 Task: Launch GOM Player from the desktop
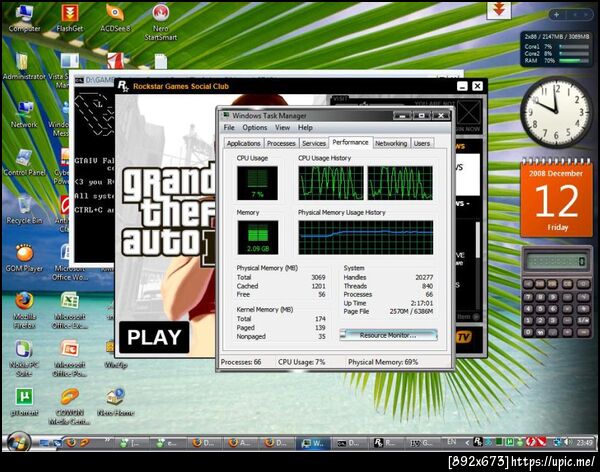(x=24, y=258)
